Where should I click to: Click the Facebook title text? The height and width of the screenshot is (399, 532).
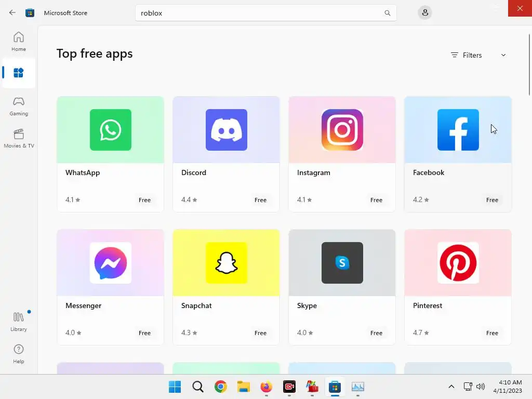pos(429,172)
